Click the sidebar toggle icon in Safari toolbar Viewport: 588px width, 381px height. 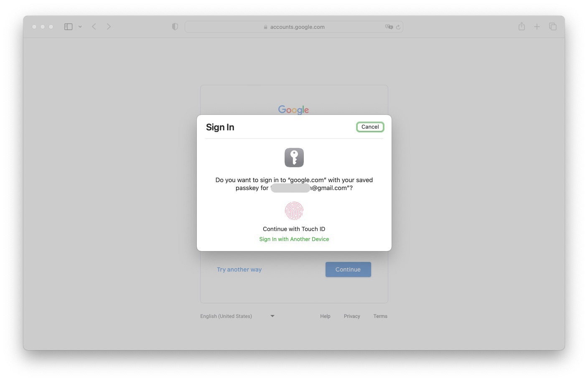68,27
